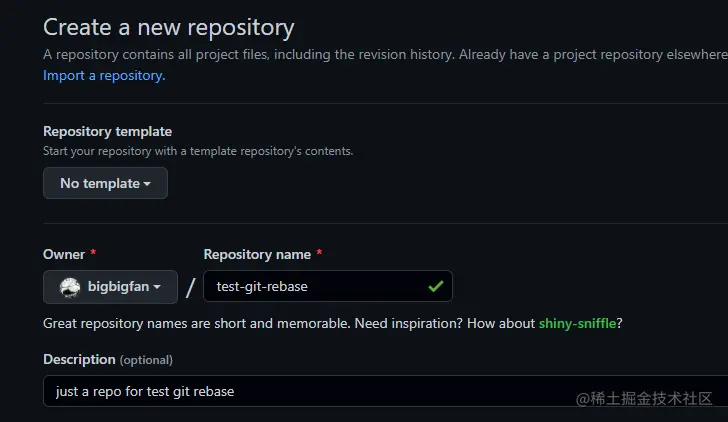Image resolution: width=728 pixels, height=422 pixels.
Task: Click the red asterisk beside Repository name label
Action: (x=319, y=252)
